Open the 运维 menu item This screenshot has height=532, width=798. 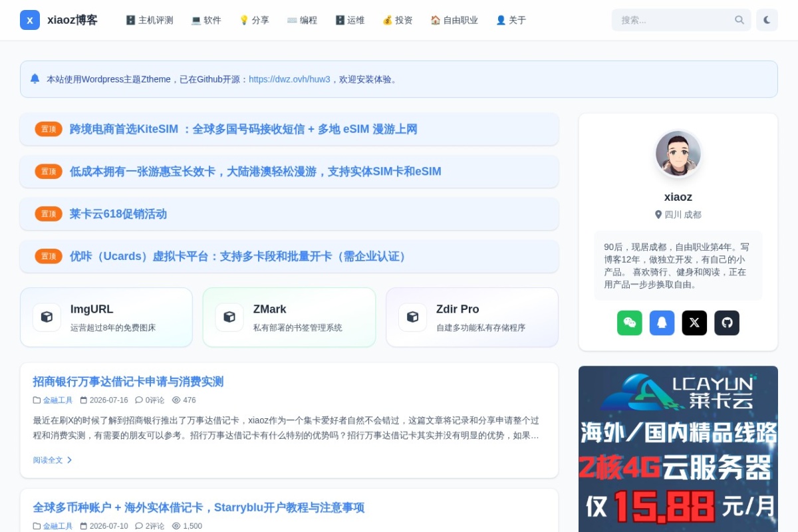click(x=350, y=20)
